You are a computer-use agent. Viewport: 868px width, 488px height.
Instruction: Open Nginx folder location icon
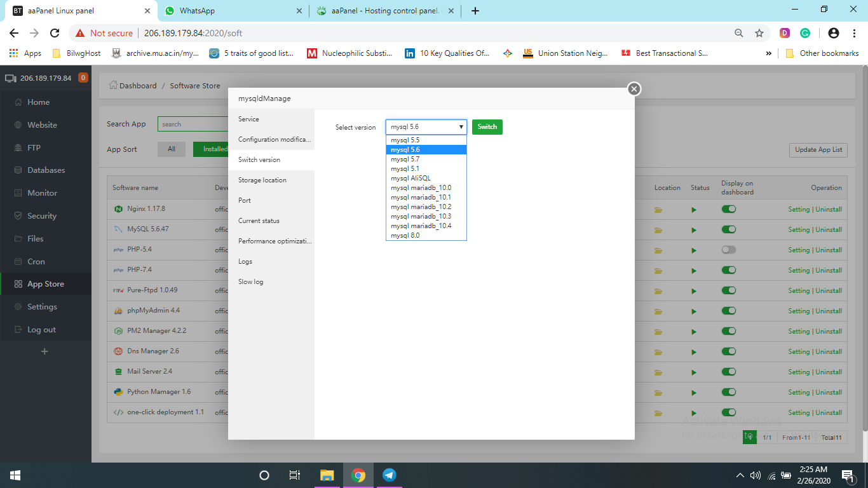click(658, 210)
